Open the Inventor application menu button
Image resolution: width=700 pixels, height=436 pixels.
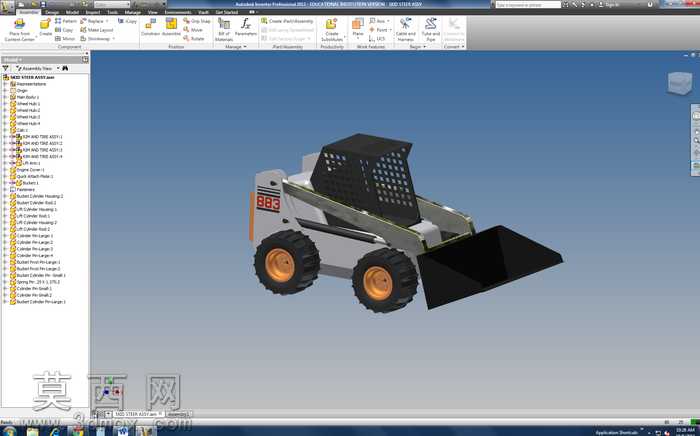(7, 8)
